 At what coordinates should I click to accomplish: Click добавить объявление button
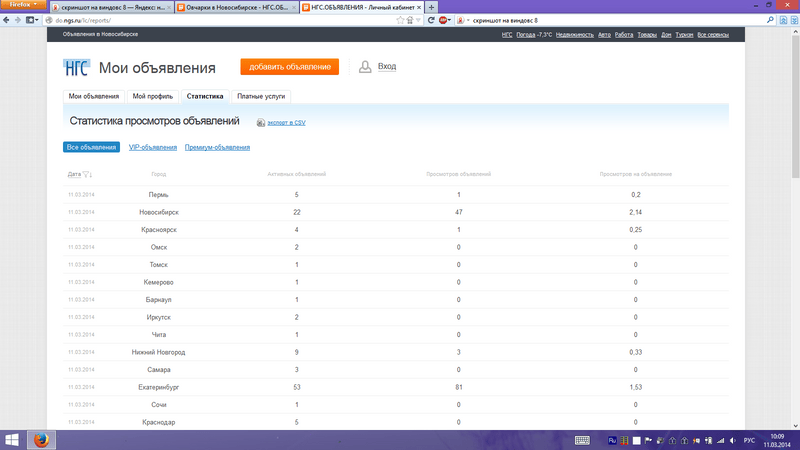click(x=290, y=67)
